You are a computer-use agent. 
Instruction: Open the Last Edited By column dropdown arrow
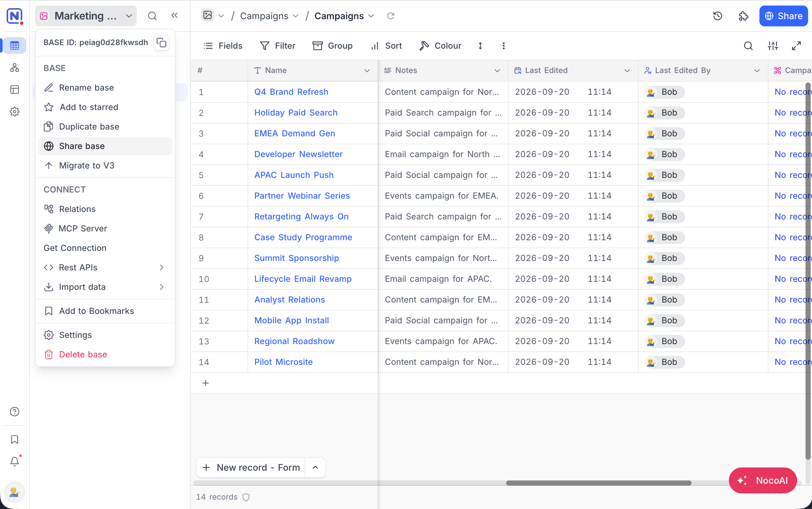pyautogui.click(x=757, y=70)
